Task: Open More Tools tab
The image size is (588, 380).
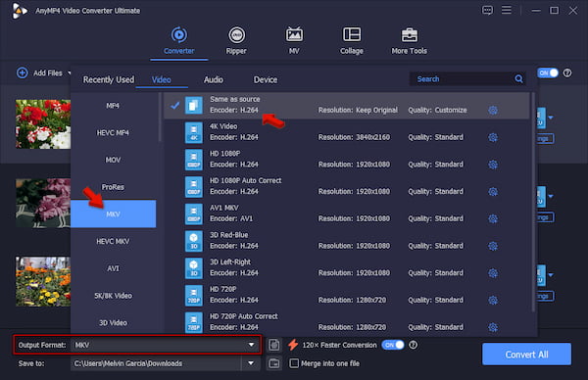Action: pyautogui.click(x=409, y=41)
